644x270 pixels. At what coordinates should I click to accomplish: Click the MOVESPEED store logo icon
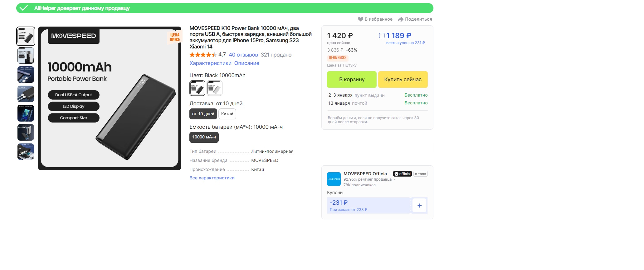tap(334, 179)
